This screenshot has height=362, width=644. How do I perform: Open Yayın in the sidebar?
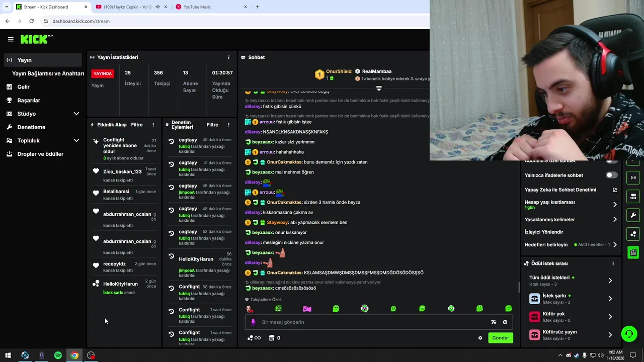43,60
